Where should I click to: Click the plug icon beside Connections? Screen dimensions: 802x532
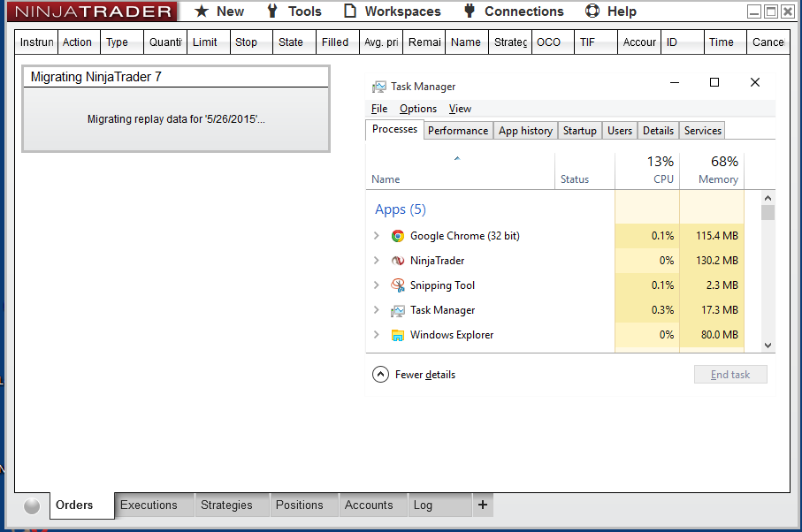[470, 11]
